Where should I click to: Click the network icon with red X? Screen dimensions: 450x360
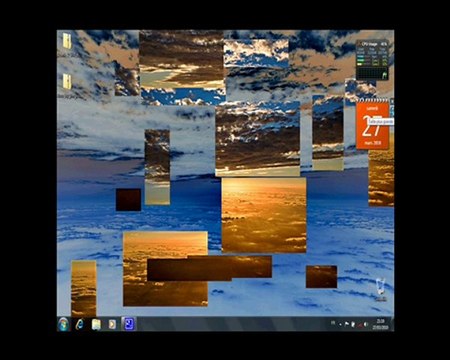[x=360, y=324]
